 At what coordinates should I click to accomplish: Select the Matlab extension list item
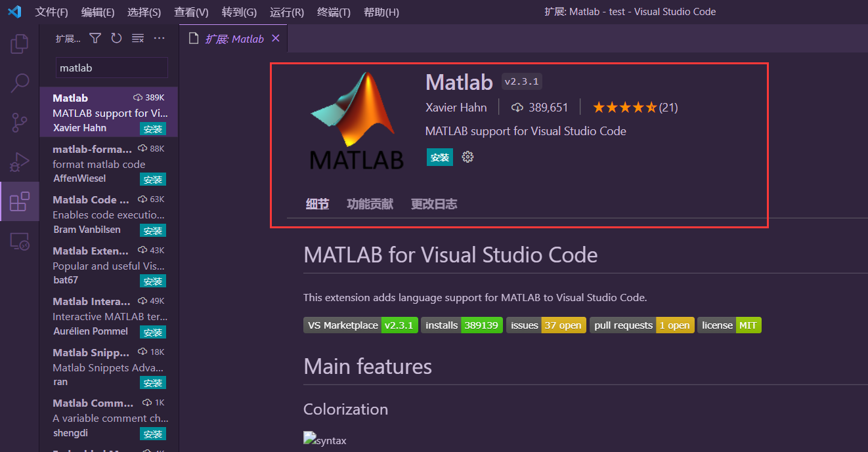109,112
